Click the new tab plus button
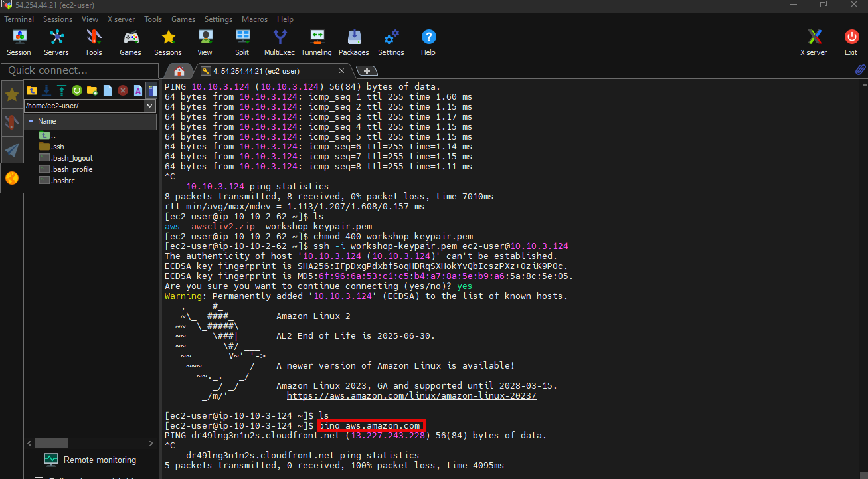The width and height of the screenshot is (868, 479). [x=367, y=71]
